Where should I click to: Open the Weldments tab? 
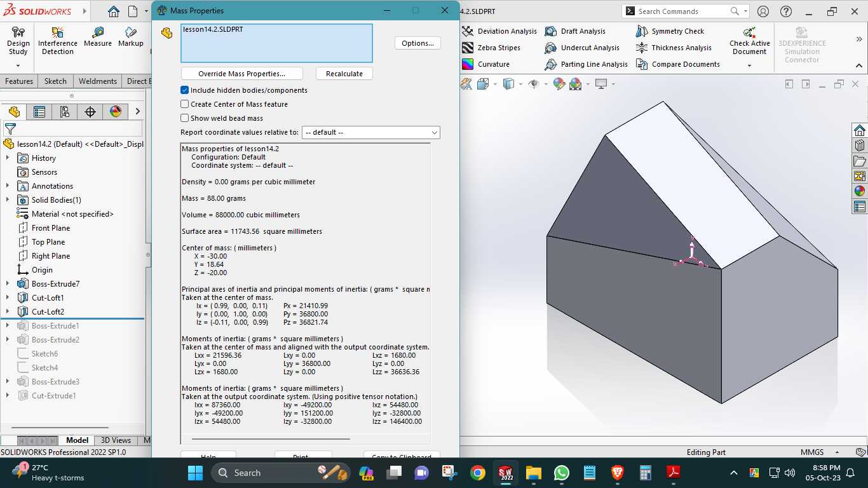98,81
